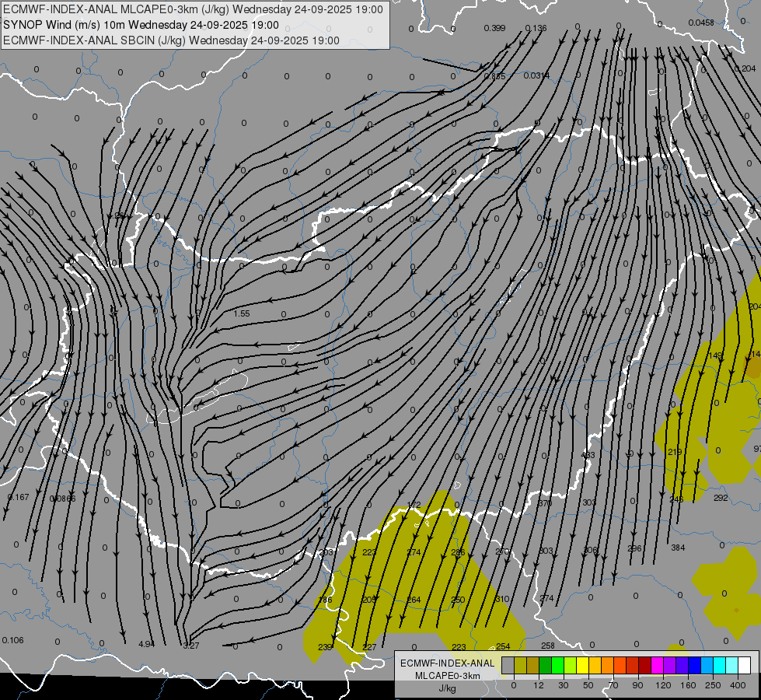761x700 pixels.
Task: Click the ECMWF SBCIN title line
Action: (171, 40)
